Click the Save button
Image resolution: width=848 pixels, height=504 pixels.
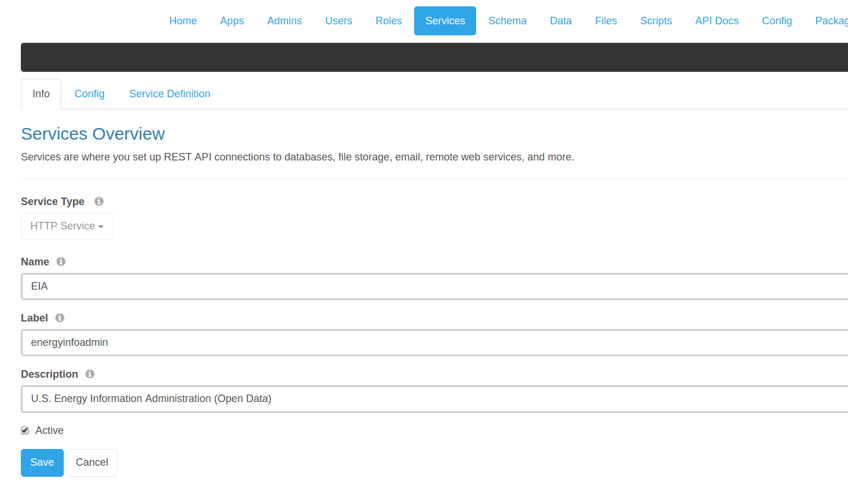click(x=42, y=462)
